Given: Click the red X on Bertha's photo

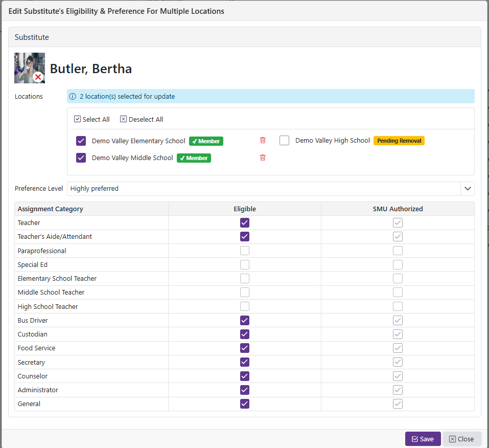Looking at the screenshot, I should point(38,77).
